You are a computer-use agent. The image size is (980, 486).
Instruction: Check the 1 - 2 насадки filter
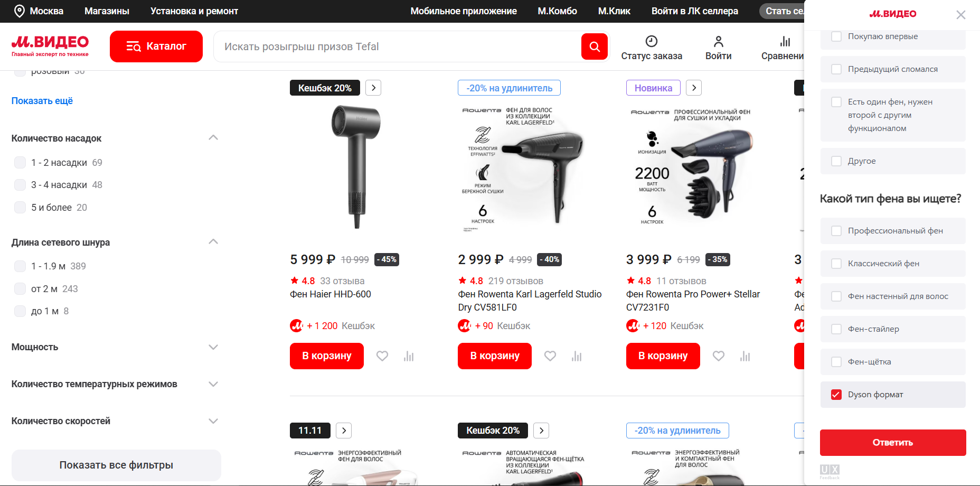[20, 163]
